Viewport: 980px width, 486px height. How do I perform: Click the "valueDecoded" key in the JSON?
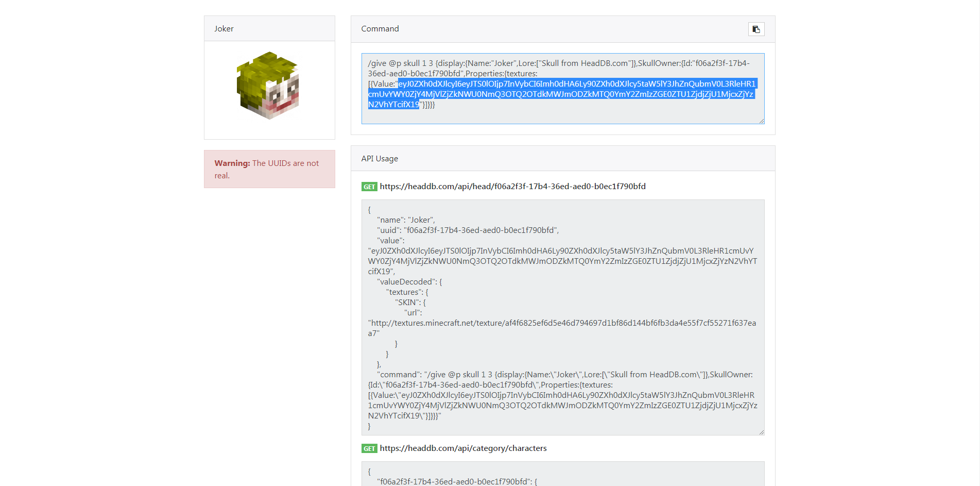click(x=407, y=282)
